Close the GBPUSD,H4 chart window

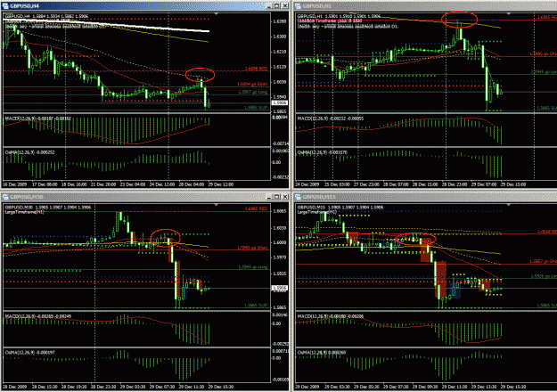[x=283, y=5]
